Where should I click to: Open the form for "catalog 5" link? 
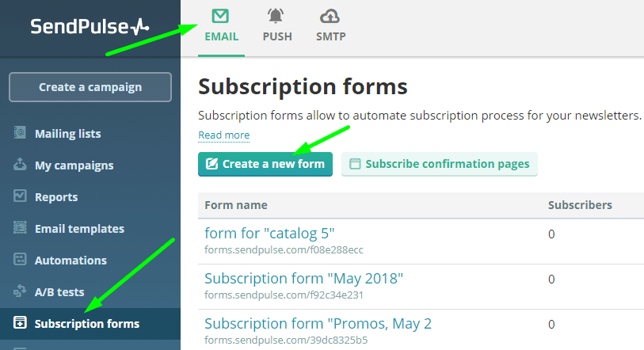(269, 233)
